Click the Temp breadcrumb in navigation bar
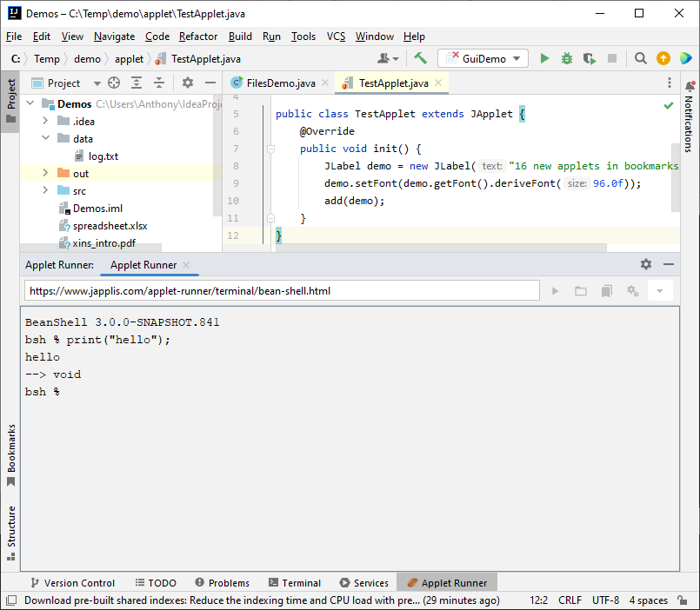Image resolution: width=700 pixels, height=610 pixels. click(47, 59)
